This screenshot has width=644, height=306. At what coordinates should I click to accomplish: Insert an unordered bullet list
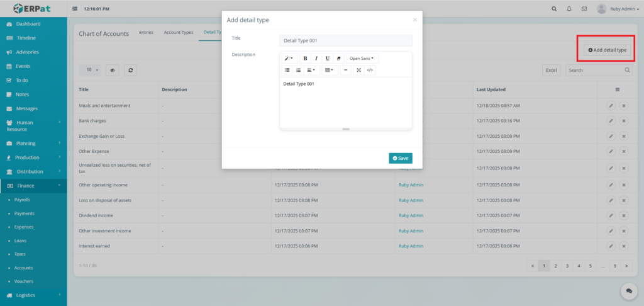[x=287, y=70]
